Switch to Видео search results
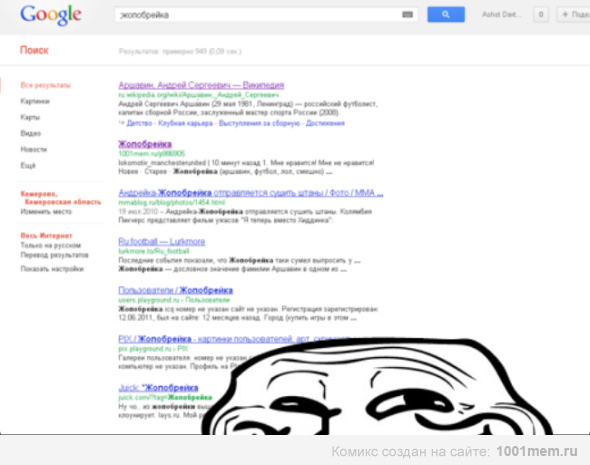This screenshot has width=590, height=465. click(30, 133)
